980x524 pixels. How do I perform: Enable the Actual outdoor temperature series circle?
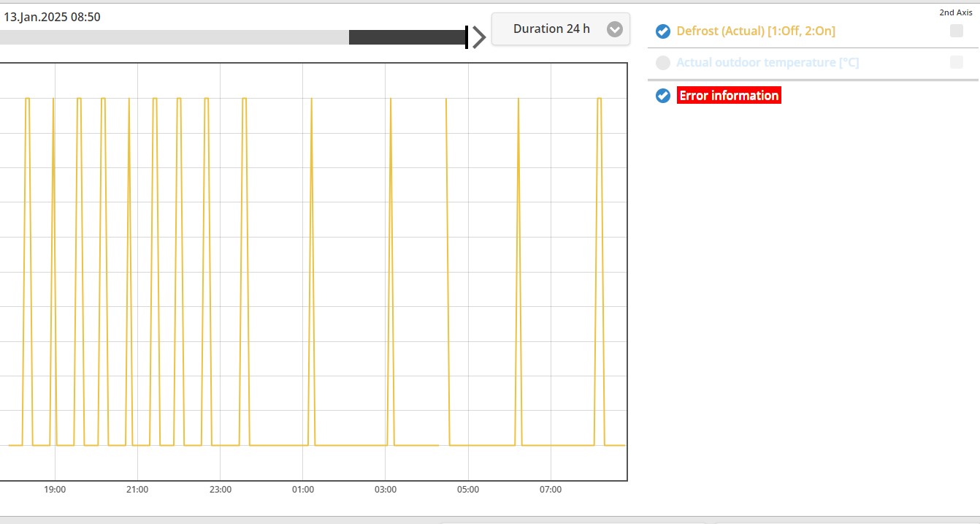click(663, 63)
